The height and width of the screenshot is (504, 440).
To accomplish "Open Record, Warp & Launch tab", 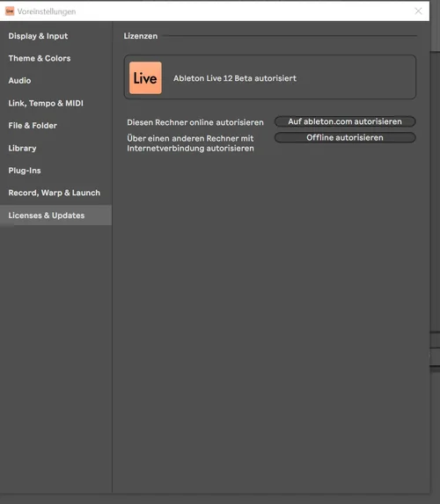I will [x=54, y=193].
